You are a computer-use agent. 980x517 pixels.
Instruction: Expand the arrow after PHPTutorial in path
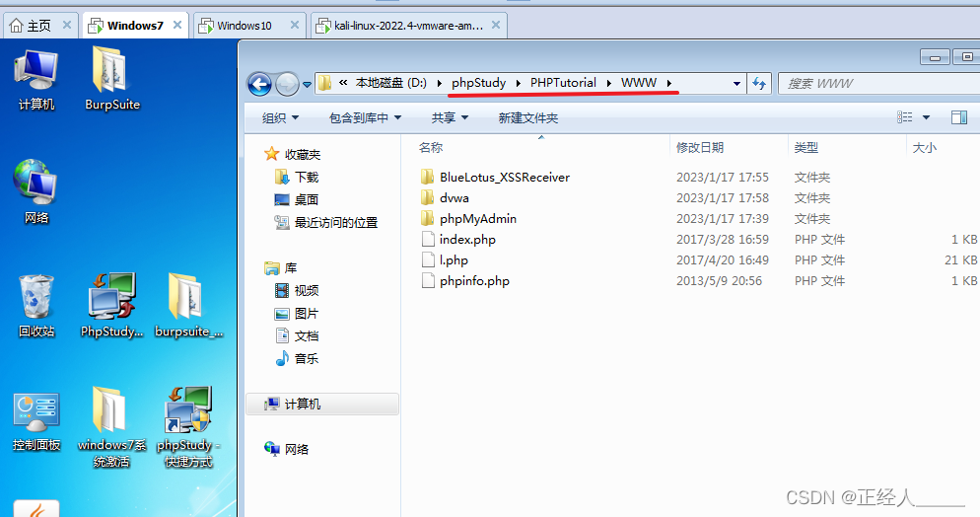pos(608,83)
